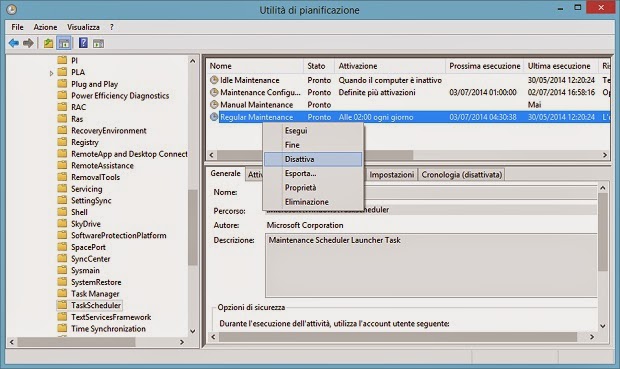620x369 pixels.
Task: Click the Back arrow toolbar icon
Action: pyautogui.click(x=14, y=43)
